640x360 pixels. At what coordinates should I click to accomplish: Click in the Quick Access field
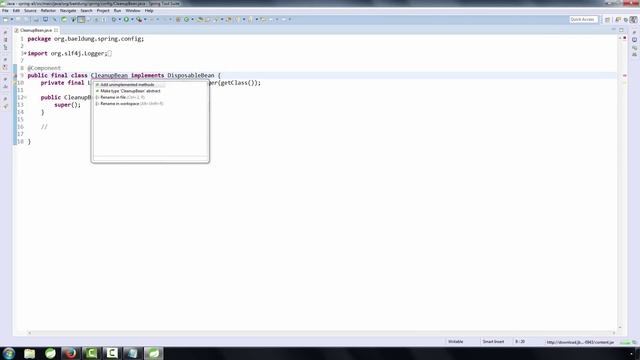point(583,20)
